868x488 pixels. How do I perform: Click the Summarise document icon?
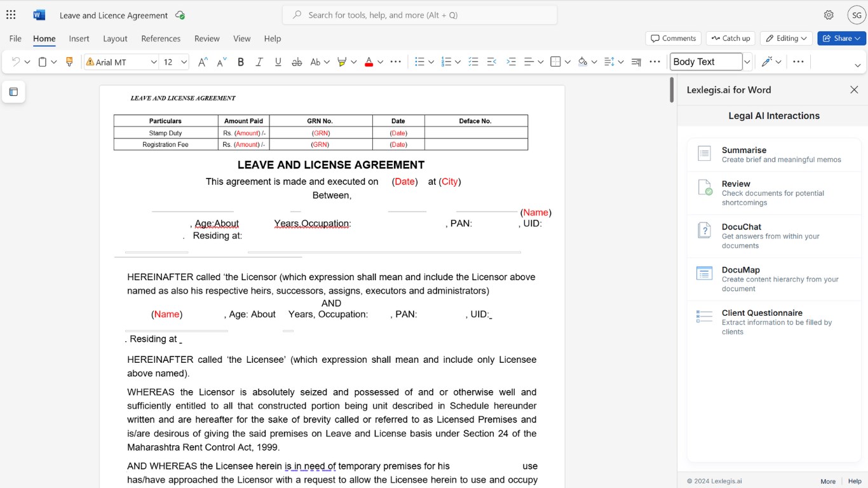704,153
